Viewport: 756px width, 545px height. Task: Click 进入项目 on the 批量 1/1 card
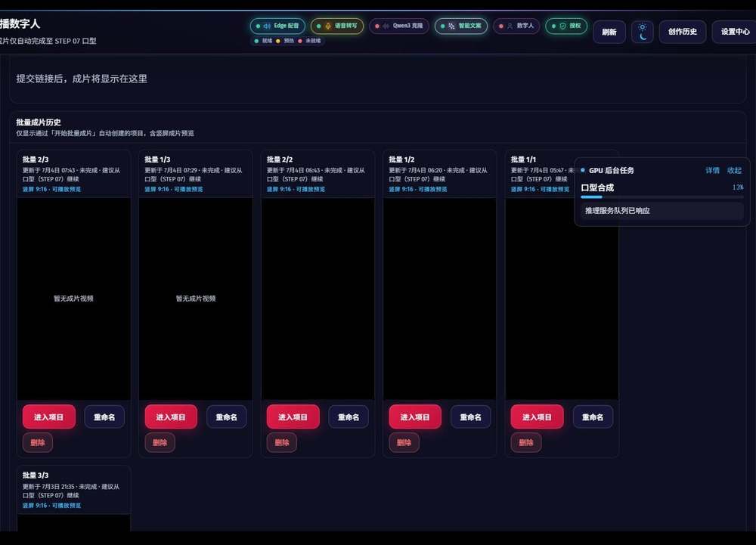(537, 416)
